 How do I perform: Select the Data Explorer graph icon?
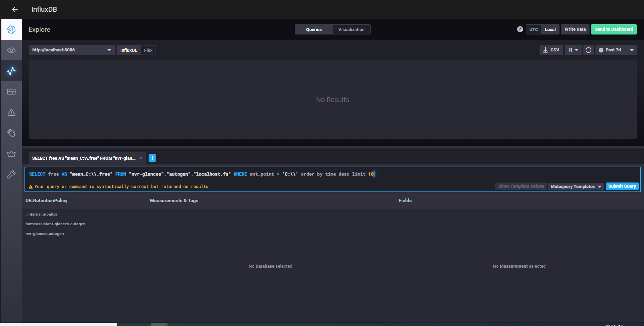(x=11, y=71)
